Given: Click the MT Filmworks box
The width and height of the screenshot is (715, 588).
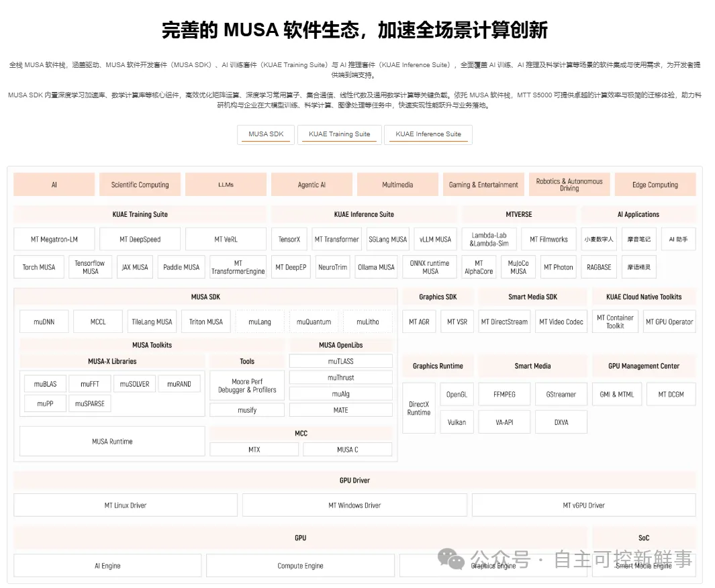Looking at the screenshot, I should 549,240.
